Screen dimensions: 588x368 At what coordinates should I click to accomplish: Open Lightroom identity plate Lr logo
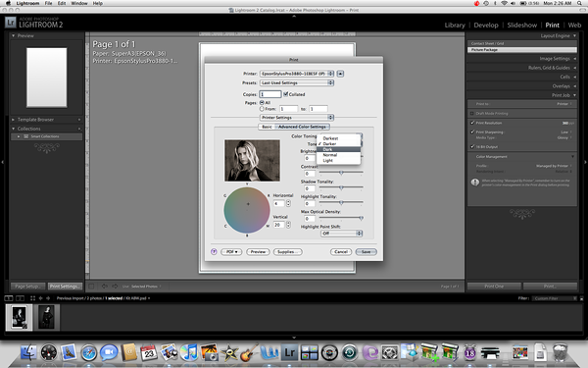click(11, 23)
